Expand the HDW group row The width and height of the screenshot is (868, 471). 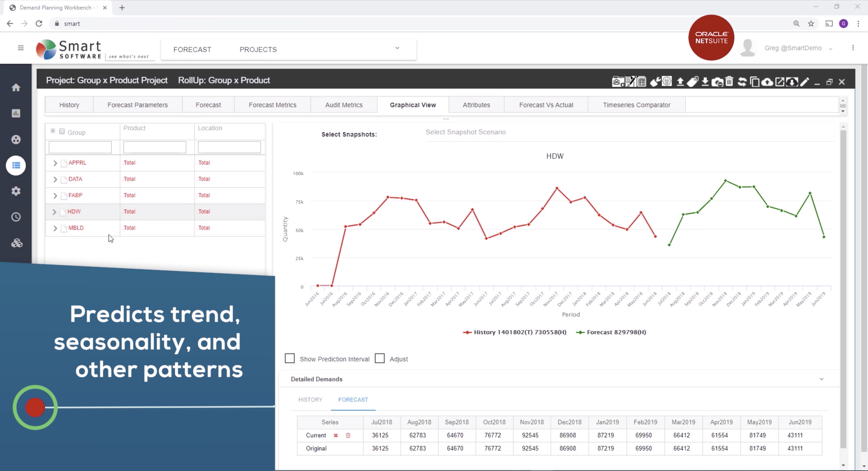(x=55, y=212)
